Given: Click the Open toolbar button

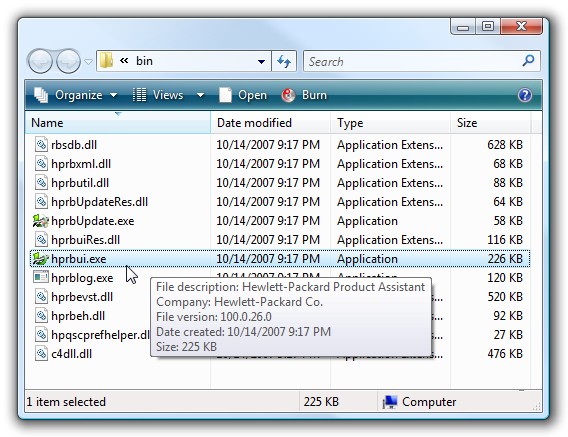Looking at the screenshot, I should pos(243,95).
